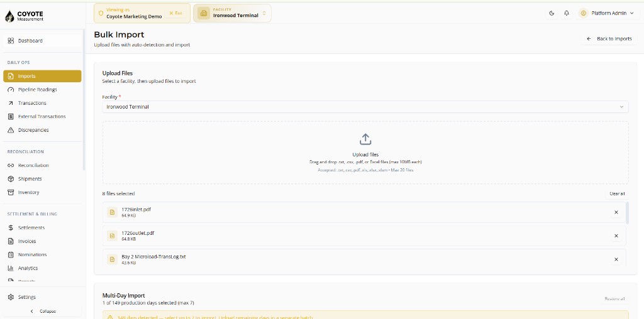Click the file icon for 1726inlet.pdf
Viewport: 644px width, 319px height.
112,212
